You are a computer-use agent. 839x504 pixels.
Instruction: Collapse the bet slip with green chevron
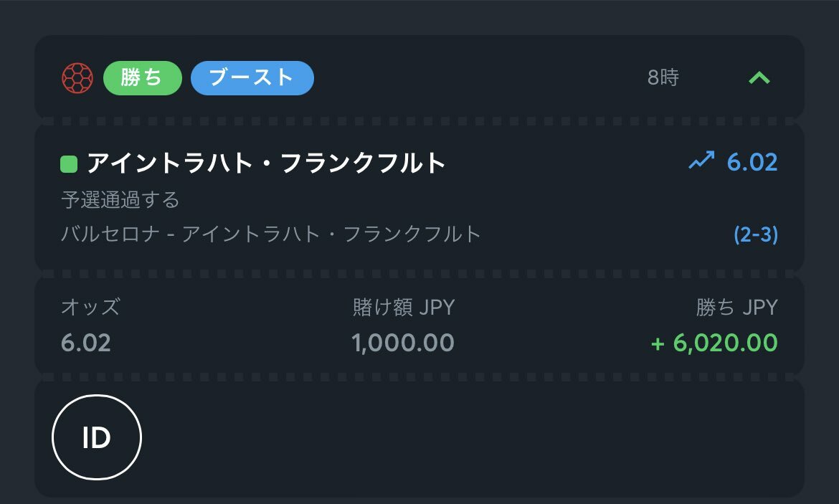pos(759,77)
